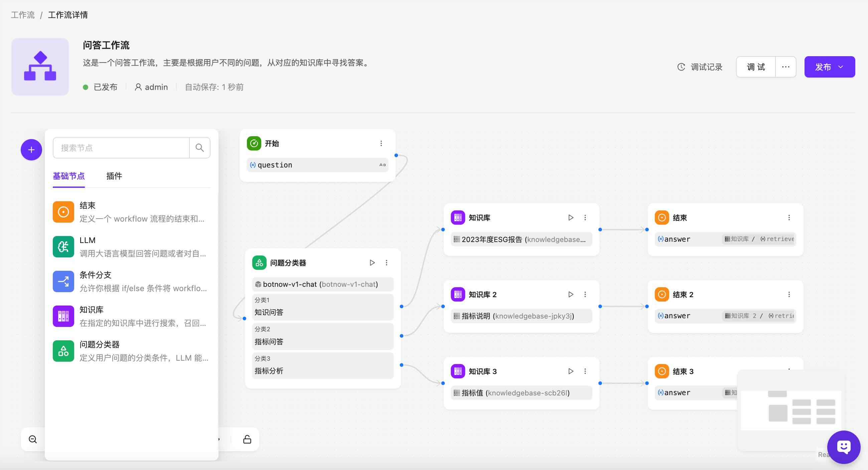Click the purple add node plus button

click(x=31, y=150)
